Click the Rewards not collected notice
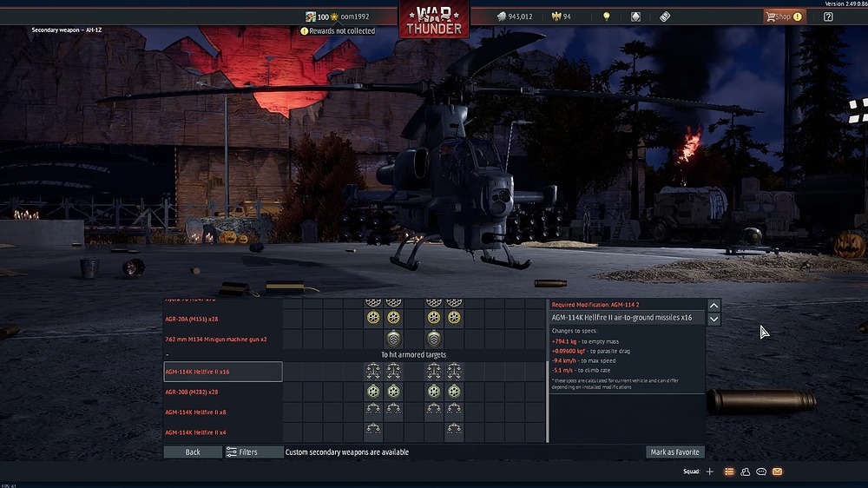The width and height of the screenshot is (868, 488). click(x=338, y=31)
